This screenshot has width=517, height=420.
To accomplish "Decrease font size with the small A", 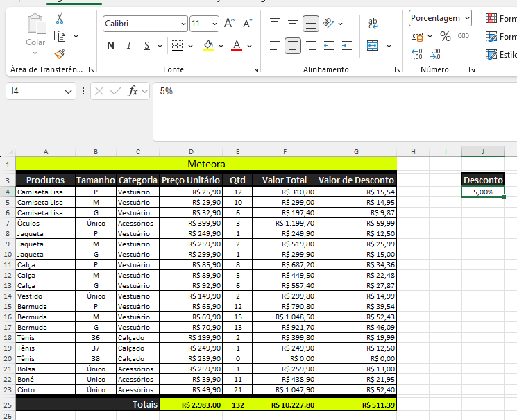I will click(x=247, y=24).
